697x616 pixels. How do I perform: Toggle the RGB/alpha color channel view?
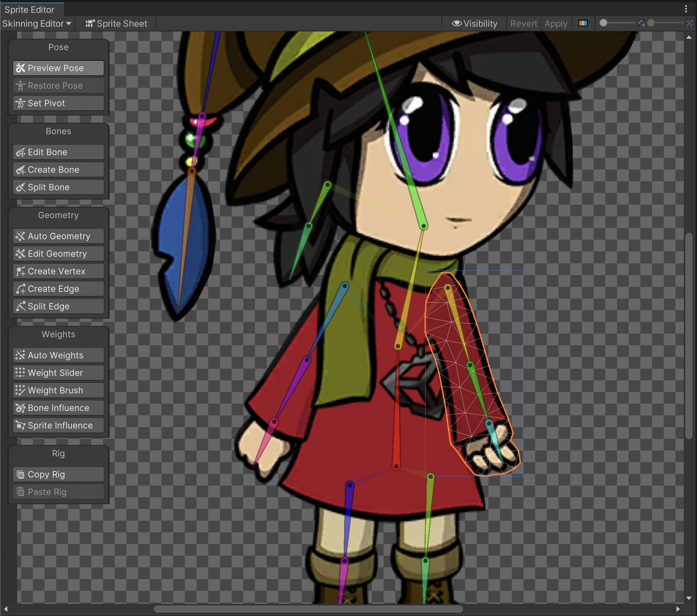click(583, 23)
